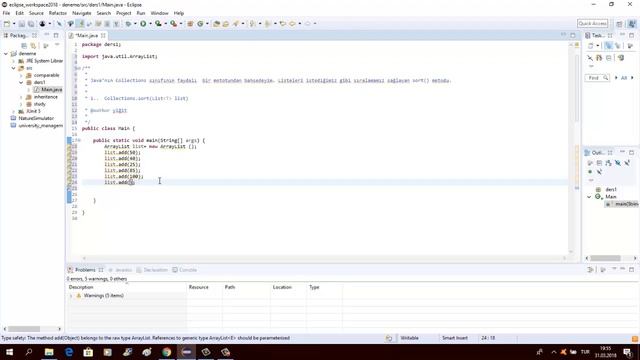This screenshot has height=360, width=640.
Task: Click Focus on Workweek icon in Task List
Action: (x=630, y=46)
